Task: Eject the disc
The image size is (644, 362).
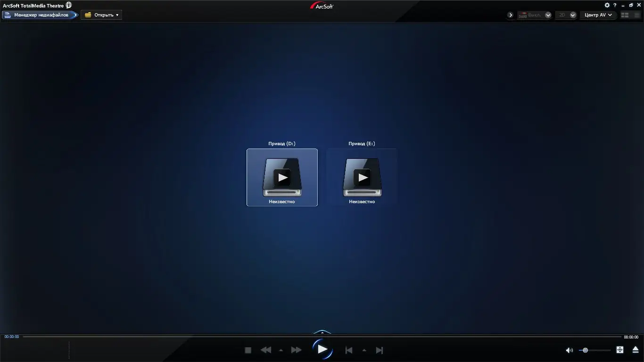Action: tap(636, 350)
